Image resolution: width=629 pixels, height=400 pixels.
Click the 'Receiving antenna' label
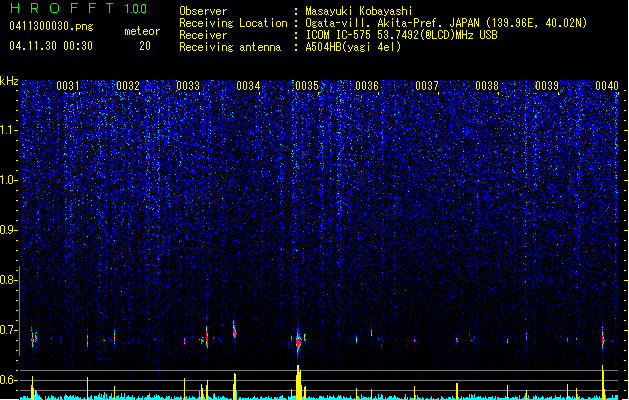click(x=230, y=47)
